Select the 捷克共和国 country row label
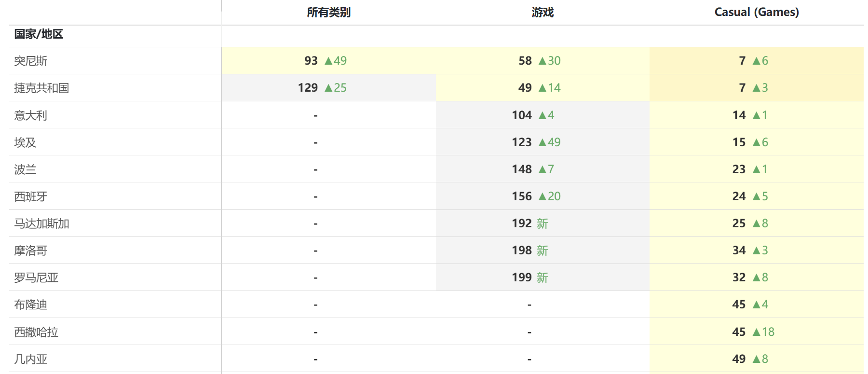This screenshot has width=868, height=374. 41,88
